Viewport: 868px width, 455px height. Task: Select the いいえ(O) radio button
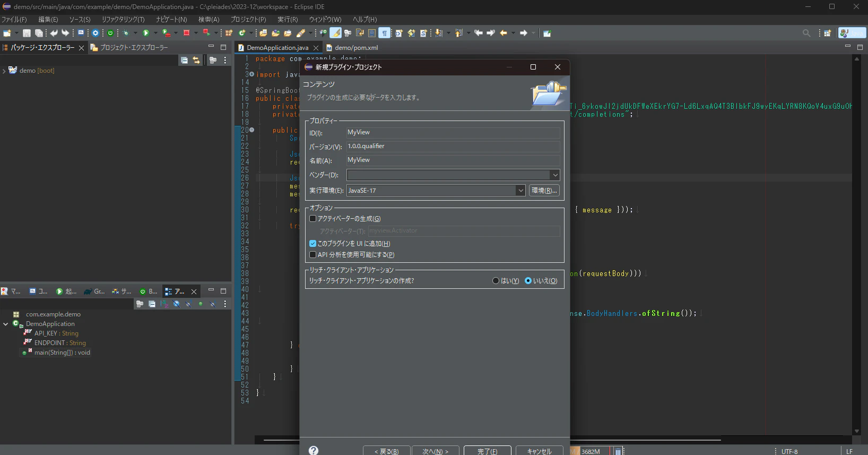528,281
